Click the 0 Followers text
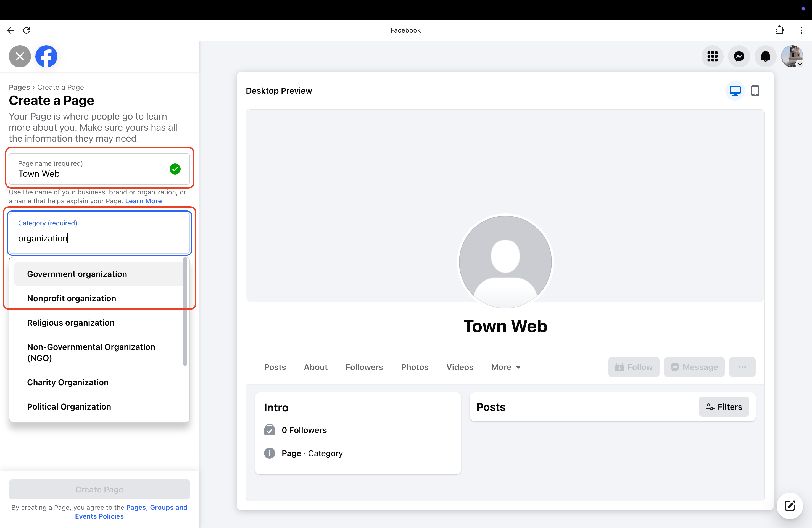Viewport: 812px width, 528px height. pyautogui.click(x=304, y=430)
